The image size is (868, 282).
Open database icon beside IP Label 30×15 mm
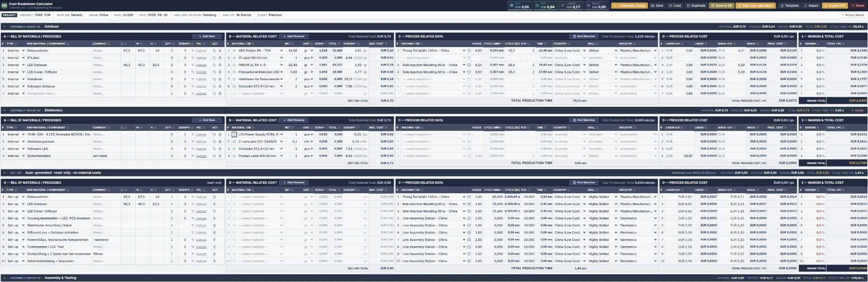pos(234,58)
